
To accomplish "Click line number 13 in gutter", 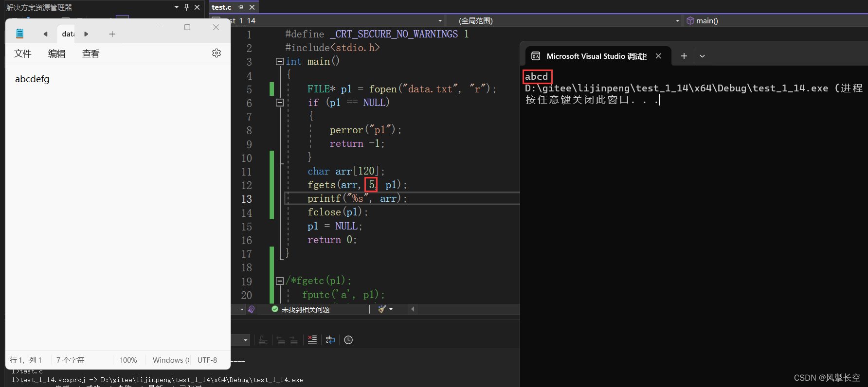I will (x=247, y=199).
